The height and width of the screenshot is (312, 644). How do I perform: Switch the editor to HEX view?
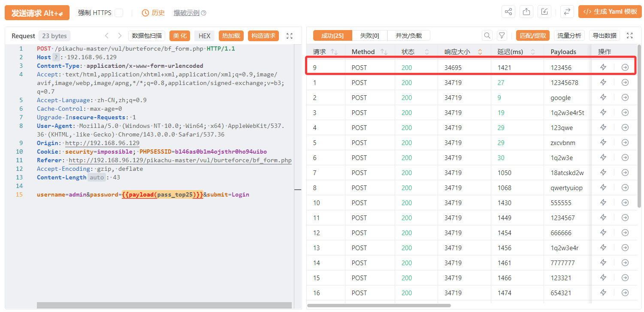204,36
